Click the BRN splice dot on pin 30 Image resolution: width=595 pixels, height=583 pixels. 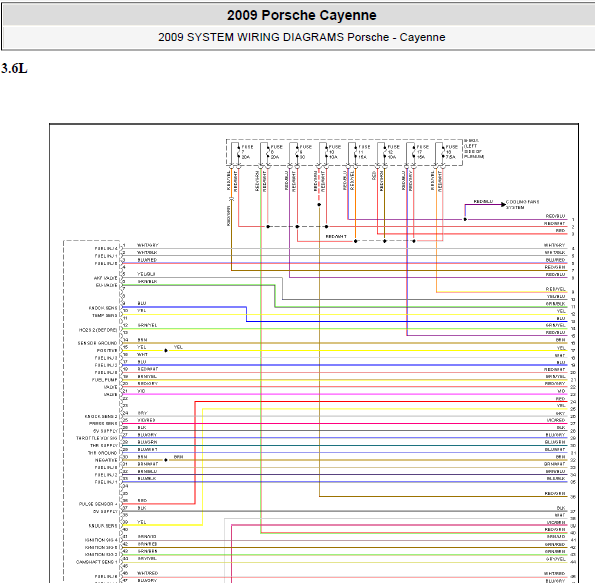[166, 460]
